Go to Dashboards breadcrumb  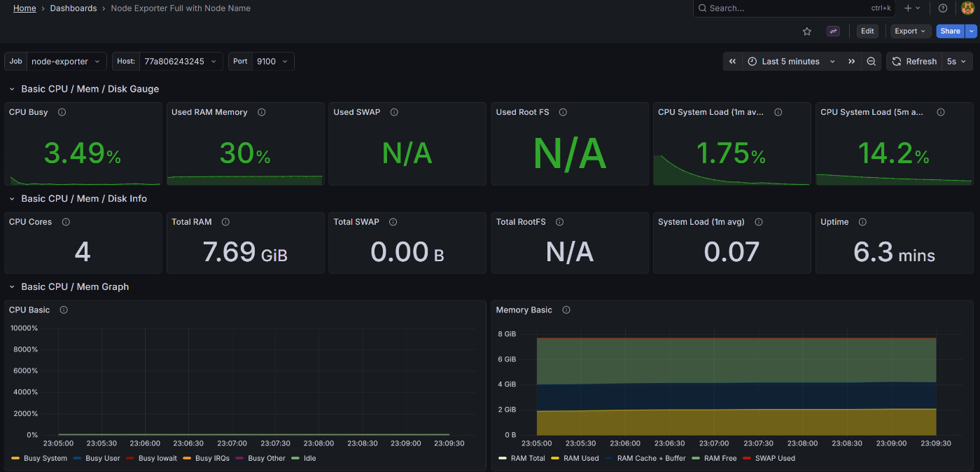[73, 8]
